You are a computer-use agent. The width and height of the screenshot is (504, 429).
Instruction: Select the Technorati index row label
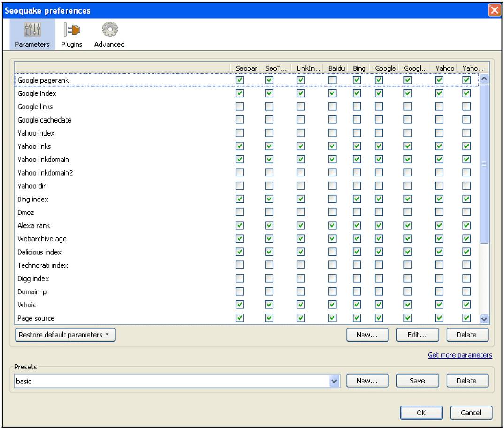pyautogui.click(x=42, y=265)
